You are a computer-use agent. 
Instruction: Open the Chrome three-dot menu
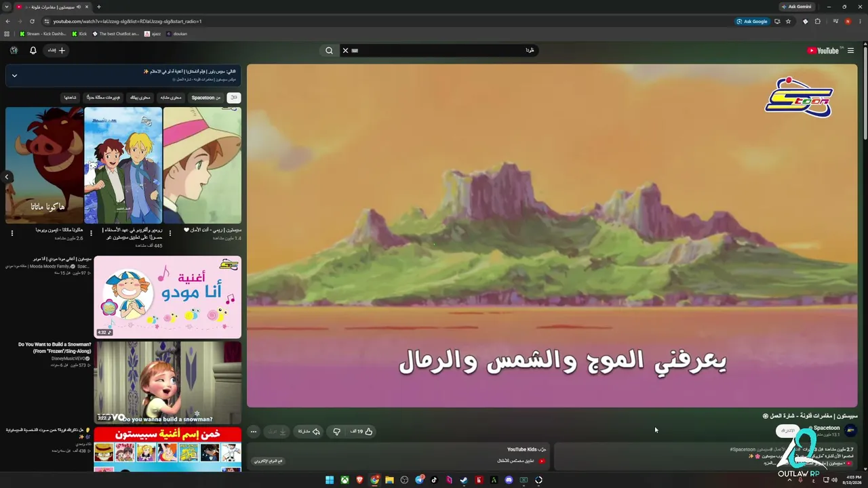(x=860, y=21)
